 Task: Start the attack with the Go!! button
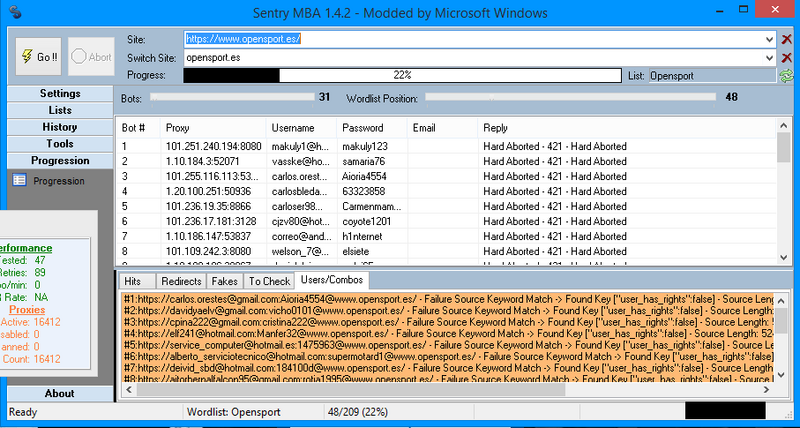[38, 57]
